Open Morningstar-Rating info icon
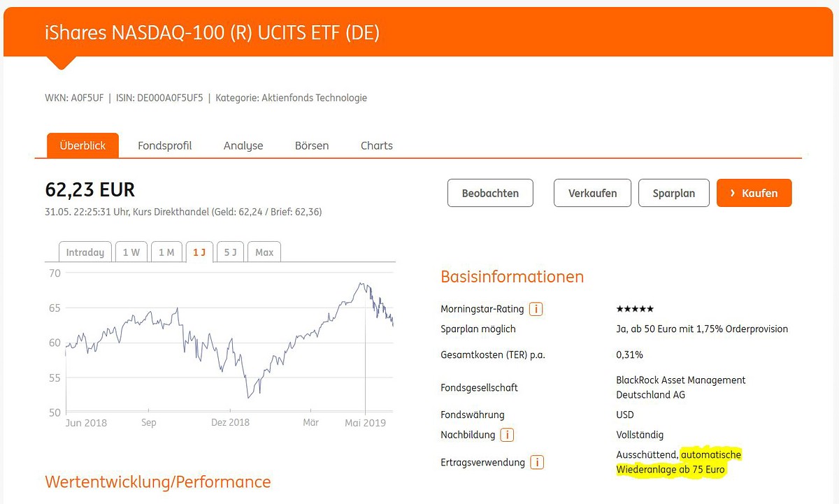Screen dimensions: 839x504 point(536,309)
